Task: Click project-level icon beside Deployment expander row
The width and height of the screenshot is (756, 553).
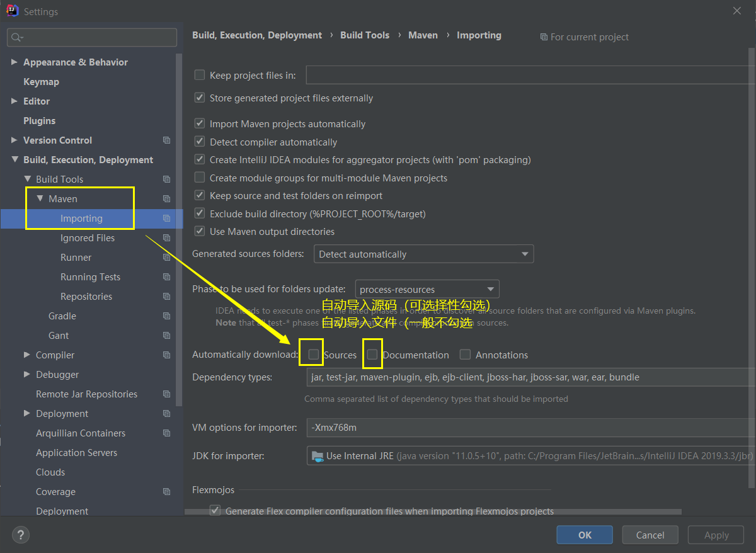Action: pyautogui.click(x=166, y=414)
